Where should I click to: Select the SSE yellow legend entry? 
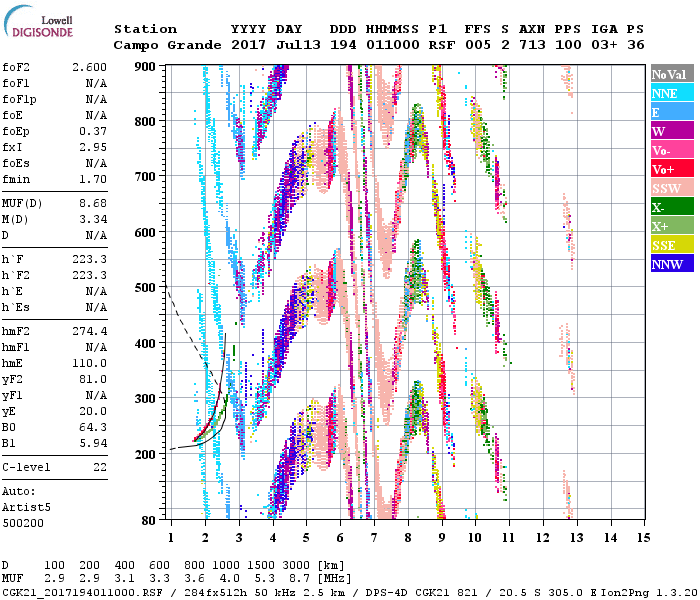[x=670, y=245]
